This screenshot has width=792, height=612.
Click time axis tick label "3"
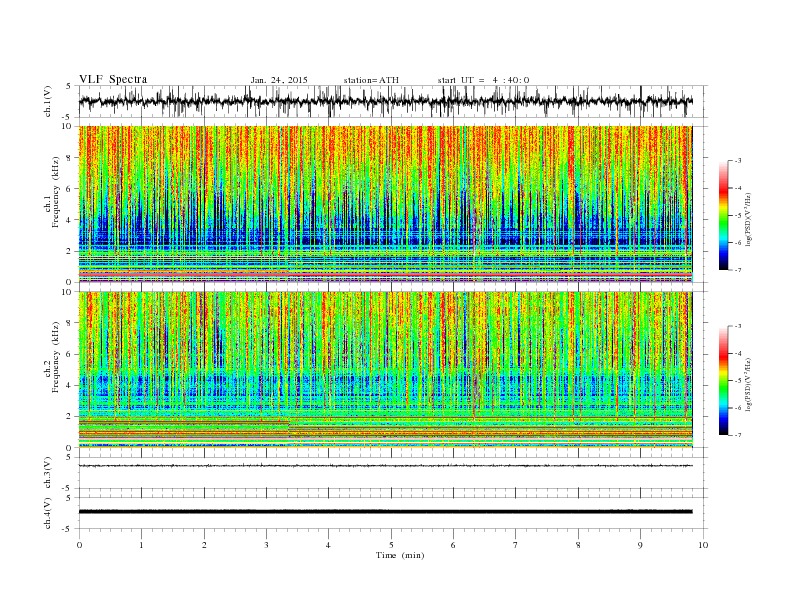[x=266, y=545]
